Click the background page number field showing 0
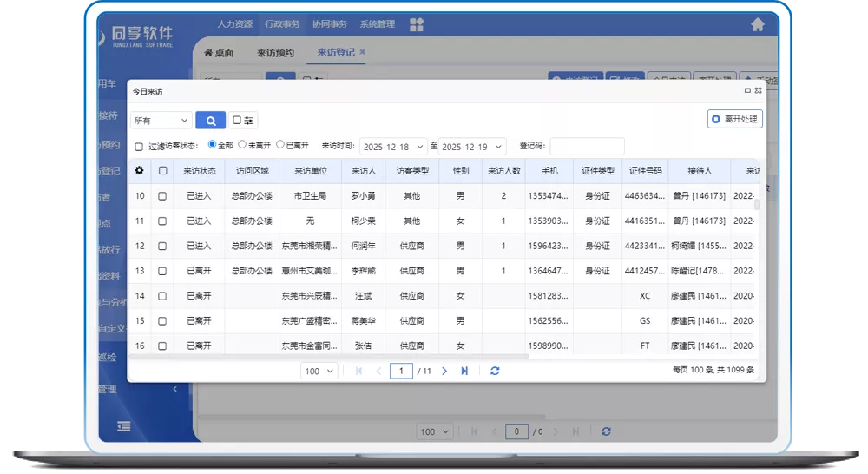 516,431
